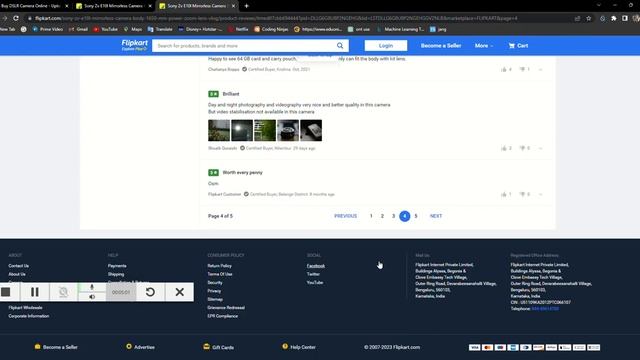Bookmark this page with star icon
Screen dimensions: 640x360
point(589,18)
